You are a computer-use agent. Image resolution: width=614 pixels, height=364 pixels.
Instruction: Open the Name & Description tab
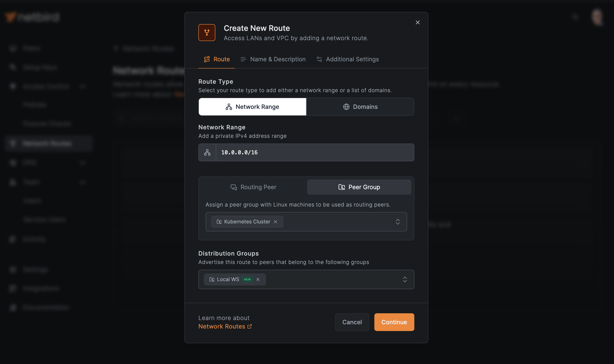[x=273, y=59]
